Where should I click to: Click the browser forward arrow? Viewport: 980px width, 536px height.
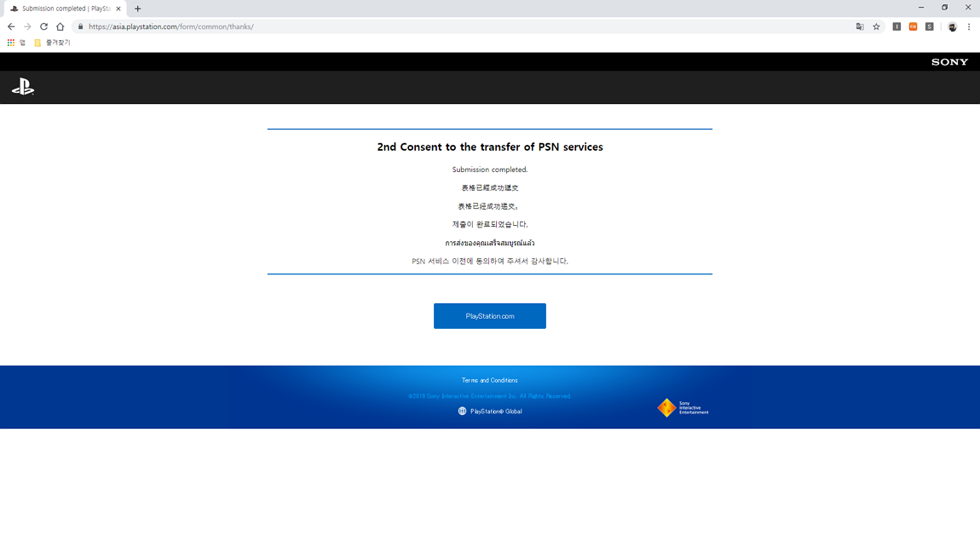pyautogui.click(x=27, y=26)
